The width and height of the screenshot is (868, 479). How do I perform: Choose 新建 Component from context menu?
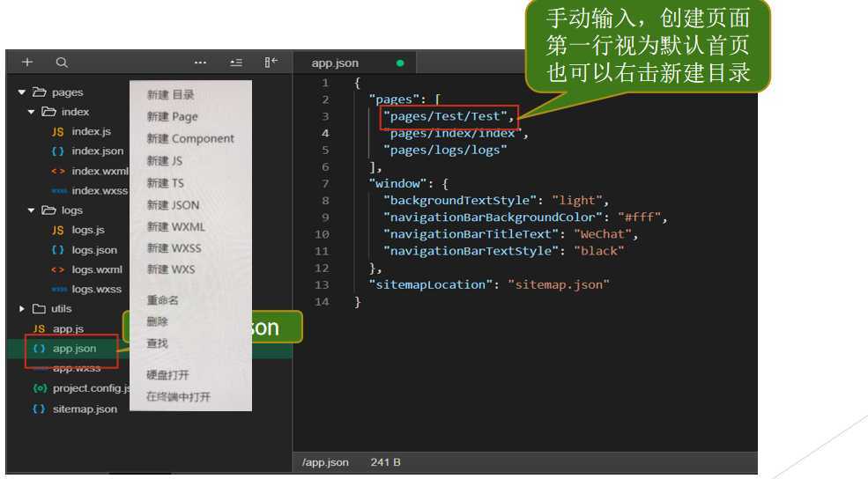click(190, 139)
